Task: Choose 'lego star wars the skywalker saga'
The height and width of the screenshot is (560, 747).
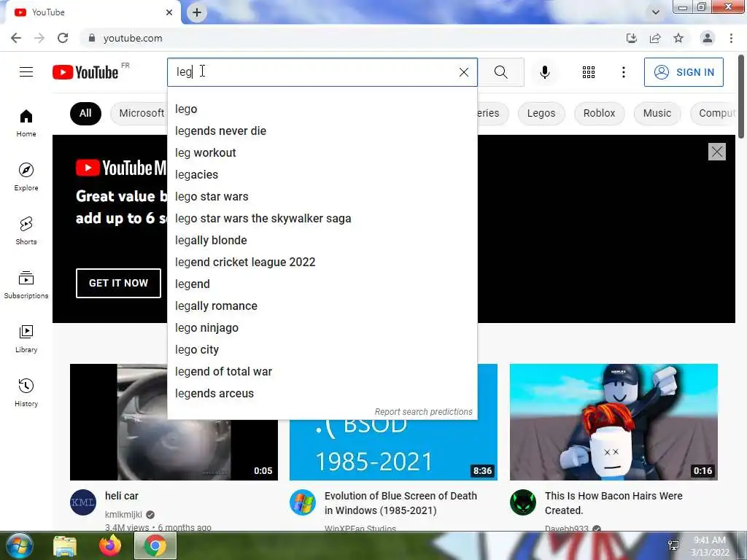Action: tap(322, 219)
